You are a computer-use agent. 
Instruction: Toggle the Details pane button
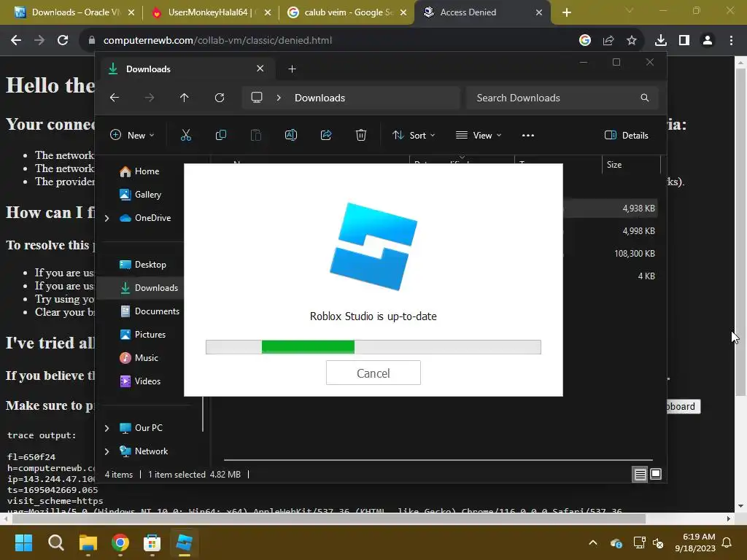click(x=626, y=135)
